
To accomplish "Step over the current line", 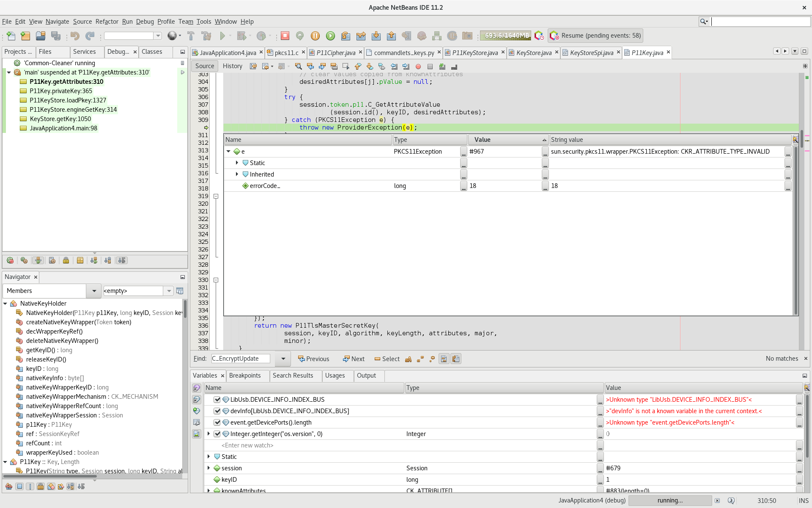I will click(x=346, y=36).
